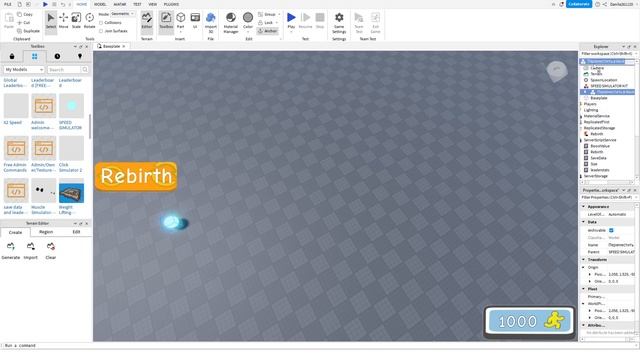The image size is (640, 360).
Task: Click the Copy button in Clipboard
Action: (24, 14)
